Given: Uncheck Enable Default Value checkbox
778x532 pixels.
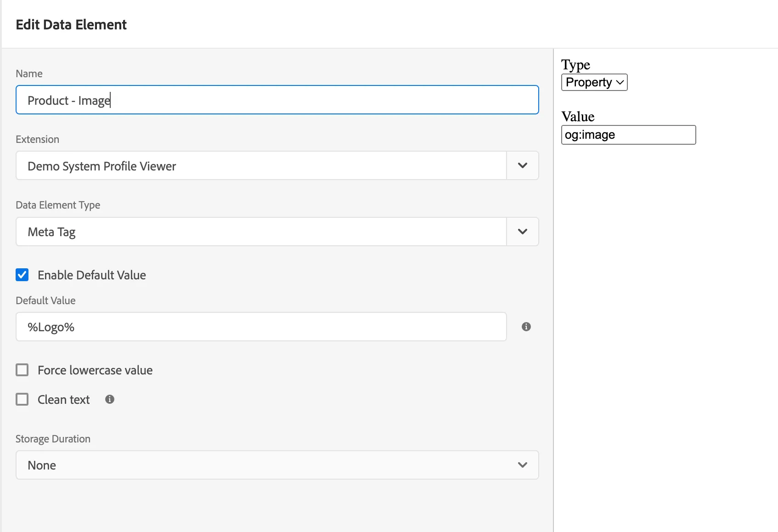Looking at the screenshot, I should [x=22, y=275].
